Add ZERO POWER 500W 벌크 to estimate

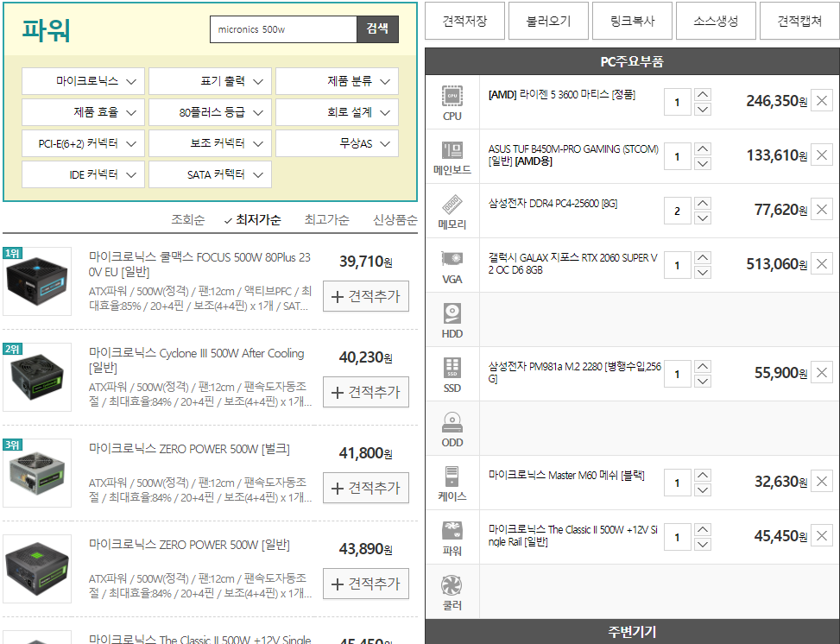[366, 488]
